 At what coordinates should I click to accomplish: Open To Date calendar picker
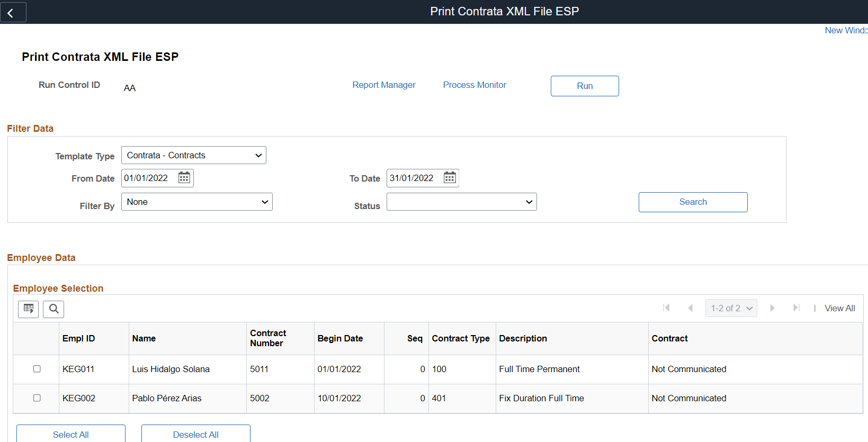click(450, 177)
